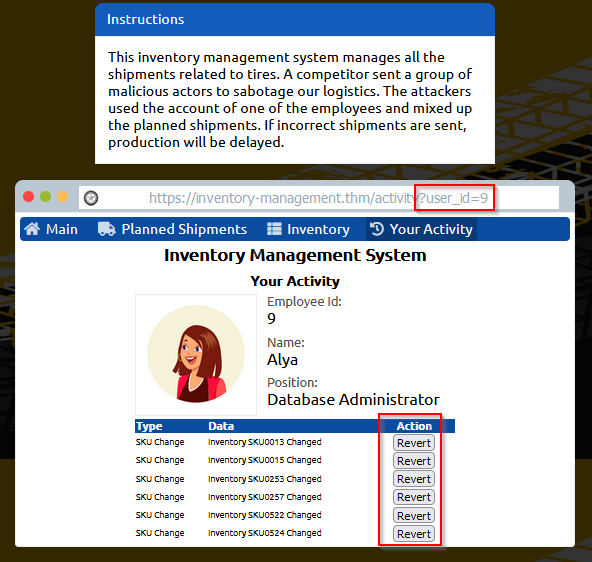The image size is (592, 562).
Task: Go to Planned Shipments page
Action: [x=173, y=229]
